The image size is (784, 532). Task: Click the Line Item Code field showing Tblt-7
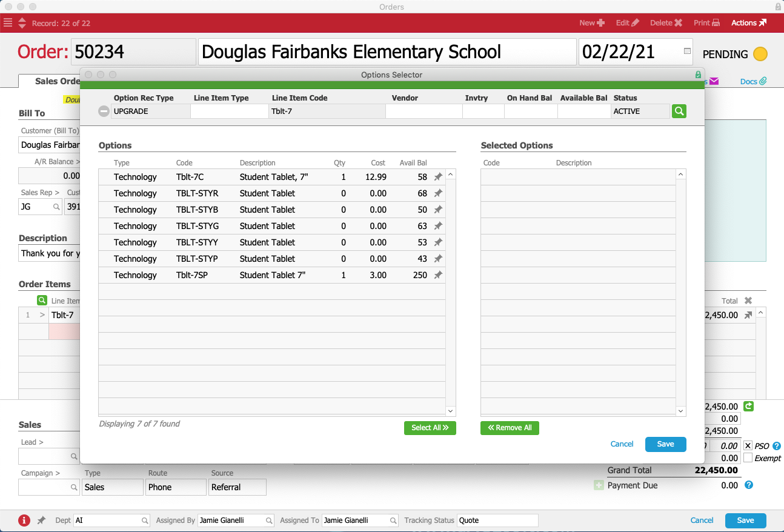point(327,111)
